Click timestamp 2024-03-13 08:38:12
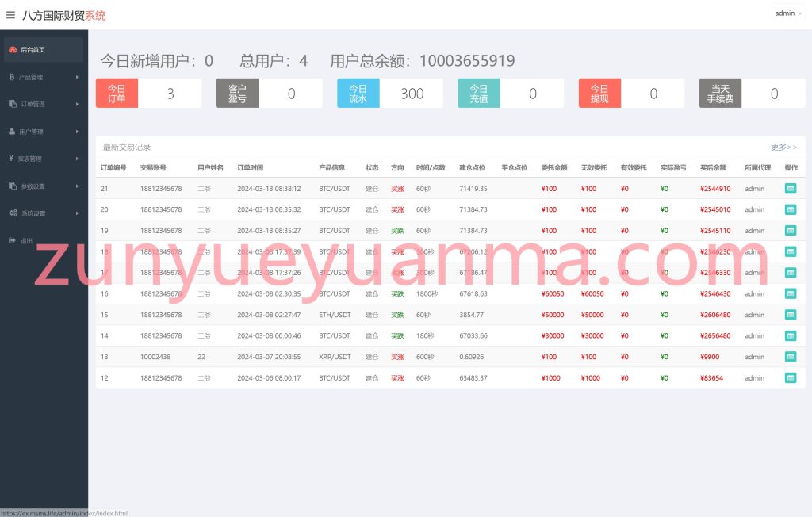The image size is (812, 517). [x=269, y=189]
